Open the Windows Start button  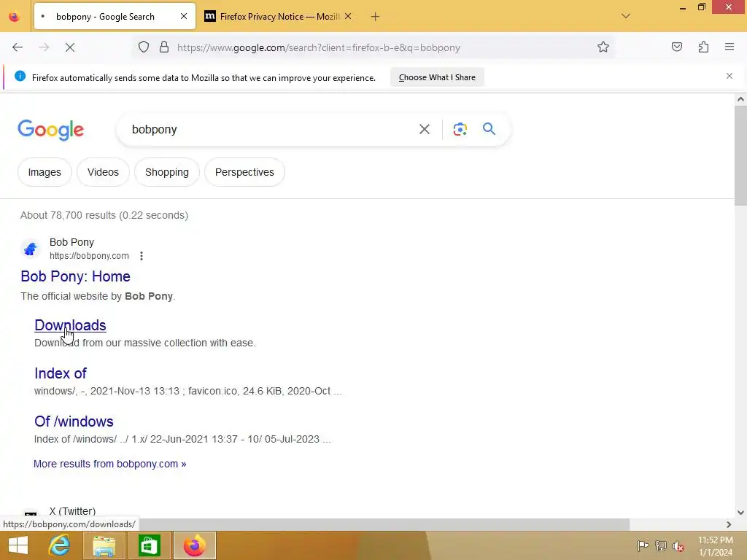point(18,545)
